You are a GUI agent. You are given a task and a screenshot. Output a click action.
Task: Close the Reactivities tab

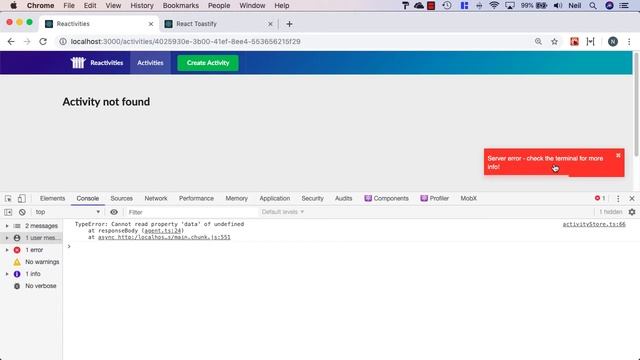coord(151,24)
